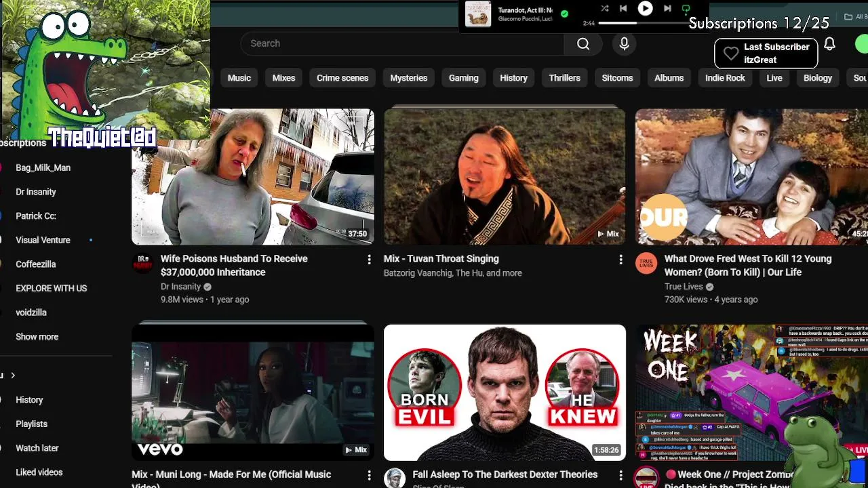The width and height of the screenshot is (868, 488).
Task: Toggle repeat in media player overlay
Action: 686,9
